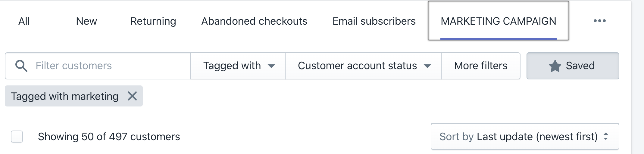Show the New customers tab
The image size is (644, 154).
pos(86,21)
